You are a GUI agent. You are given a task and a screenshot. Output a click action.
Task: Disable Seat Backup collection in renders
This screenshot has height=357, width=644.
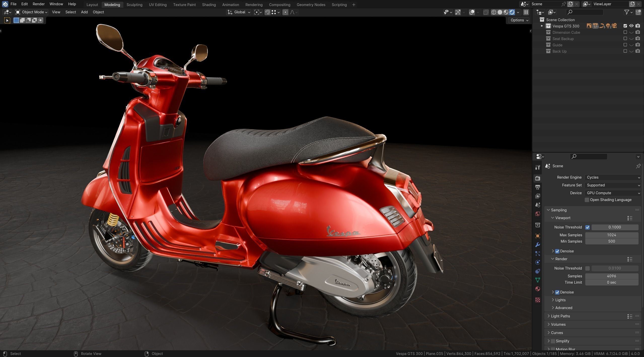point(638,39)
